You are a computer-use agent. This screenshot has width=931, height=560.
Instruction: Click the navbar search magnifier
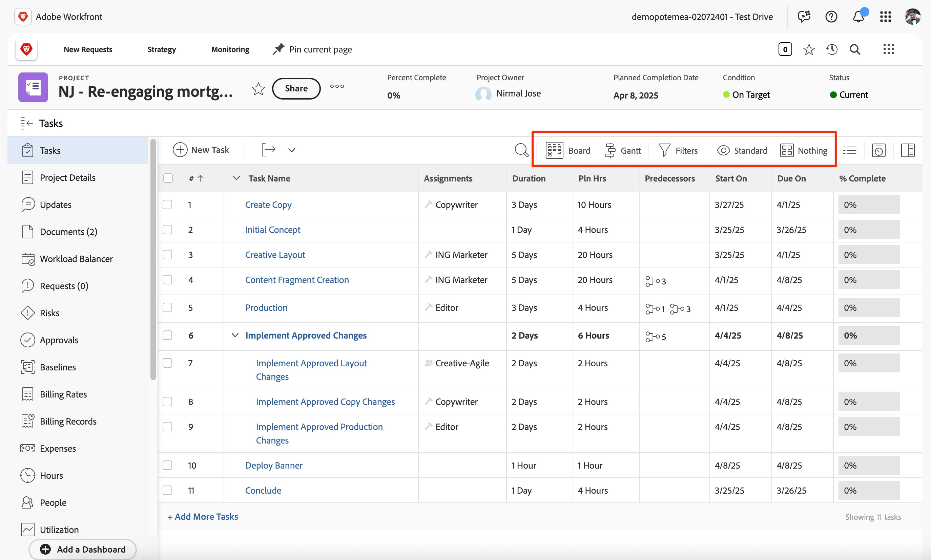[855, 49]
